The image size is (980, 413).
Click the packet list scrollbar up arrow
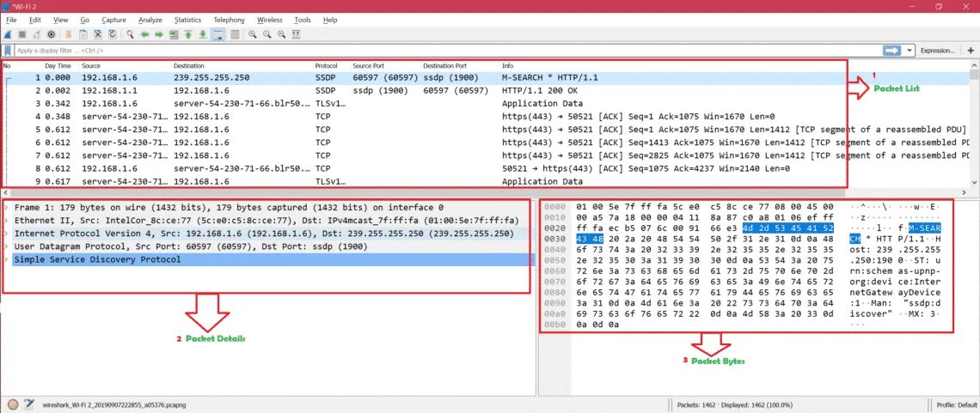point(973,65)
